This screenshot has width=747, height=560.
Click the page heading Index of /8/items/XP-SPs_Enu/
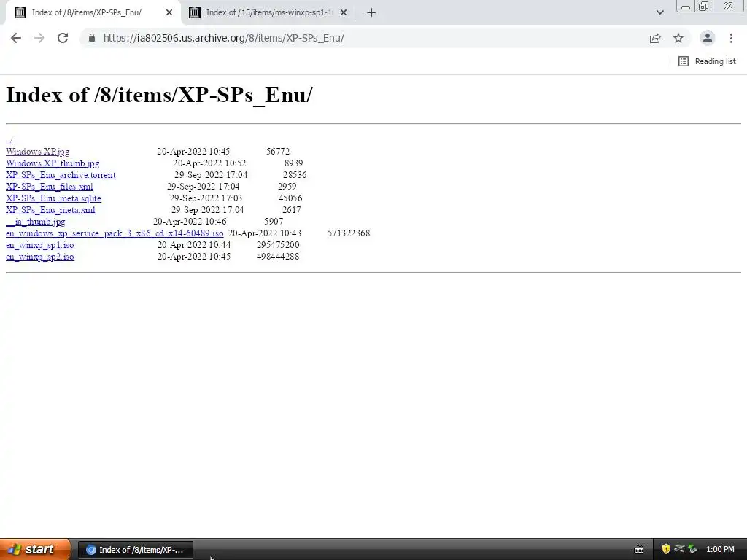click(x=159, y=95)
